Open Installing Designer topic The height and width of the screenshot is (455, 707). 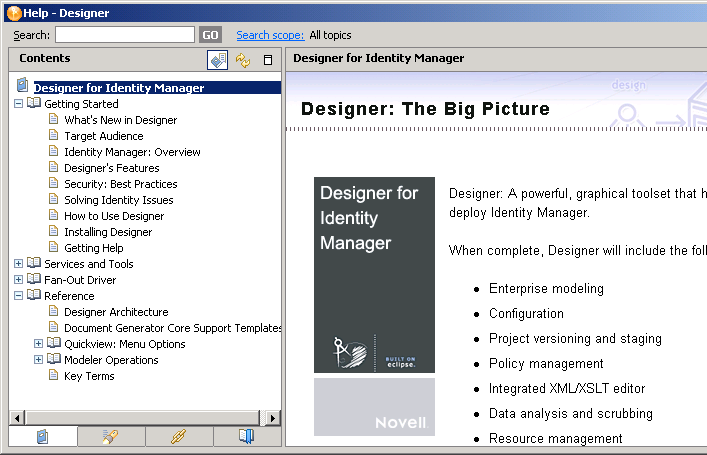click(108, 232)
